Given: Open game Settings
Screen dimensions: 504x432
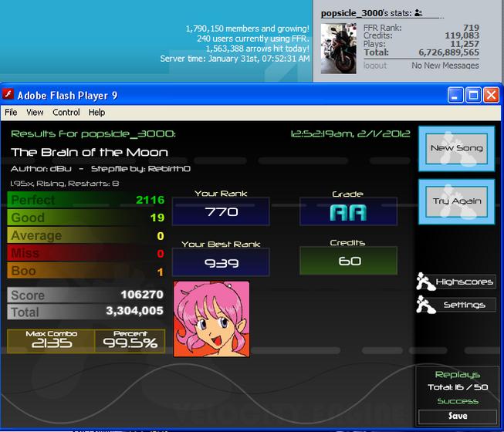Looking at the screenshot, I should click(464, 305).
